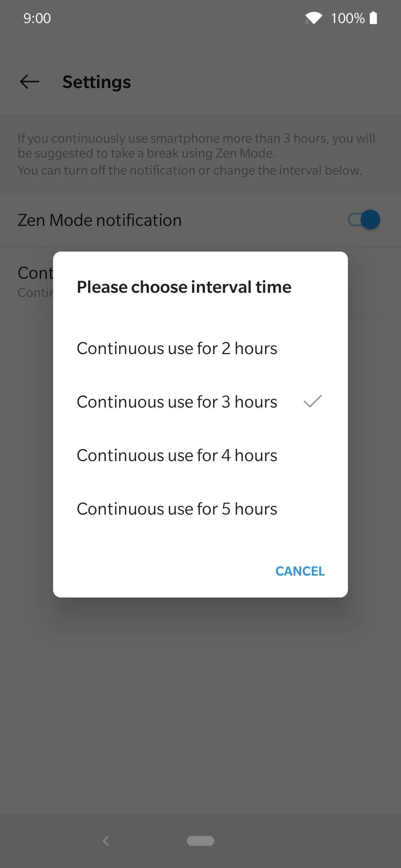Tap the home pill in navigation bar
Image resolution: width=401 pixels, height=868 pixels.
pos(200,841)
